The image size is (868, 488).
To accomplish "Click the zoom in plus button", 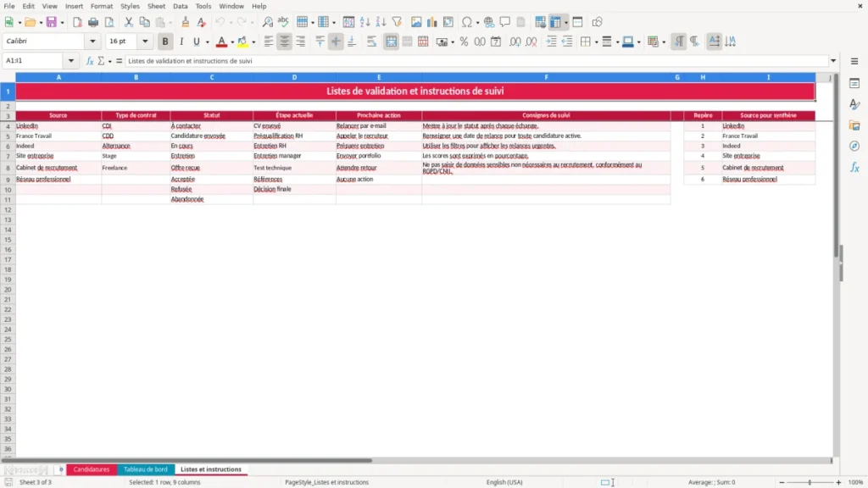I will [x=838, y=482].
